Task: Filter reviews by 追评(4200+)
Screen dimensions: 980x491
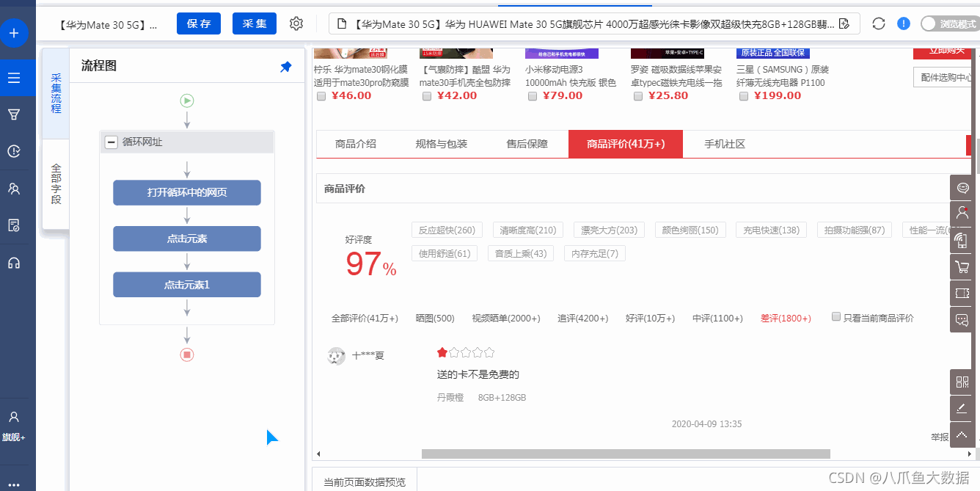Action: 583,319
